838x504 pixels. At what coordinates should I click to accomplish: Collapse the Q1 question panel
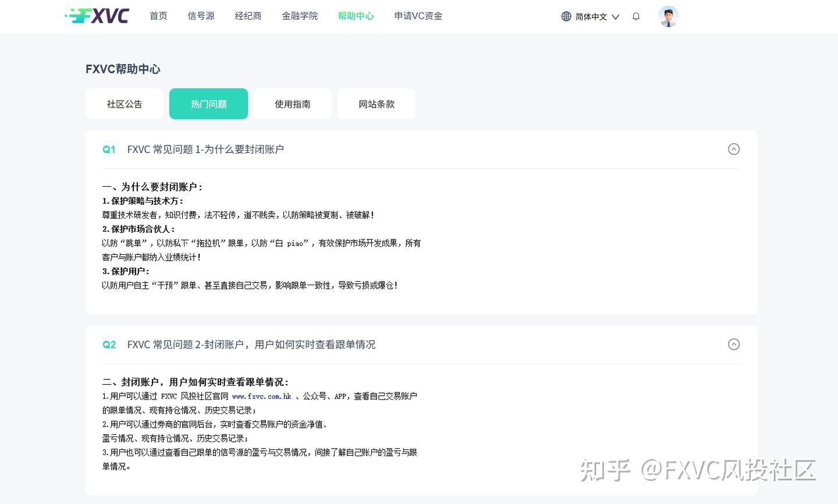click(734, 149)
